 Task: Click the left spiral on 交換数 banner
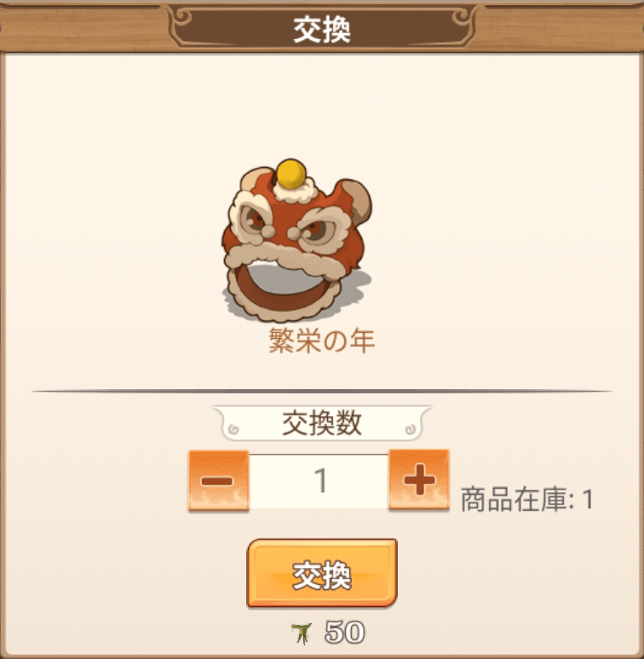(233, 429)
